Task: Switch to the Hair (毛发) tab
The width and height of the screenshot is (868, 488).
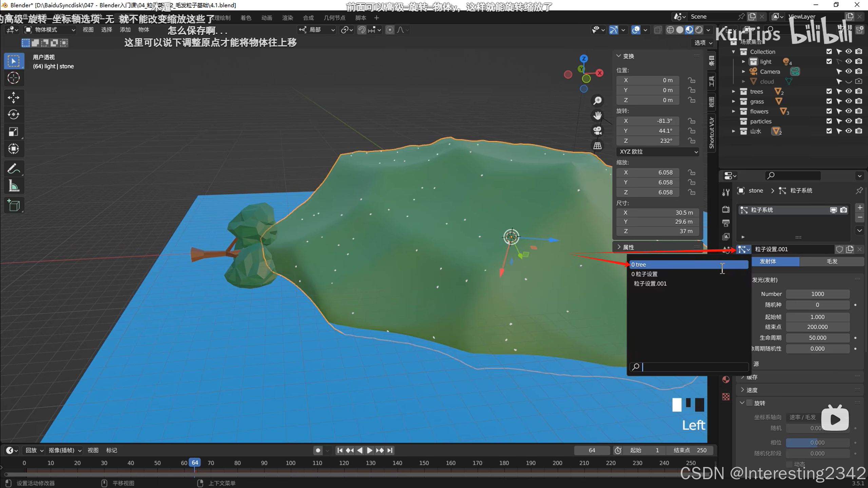Action: (x=831, y=261)
